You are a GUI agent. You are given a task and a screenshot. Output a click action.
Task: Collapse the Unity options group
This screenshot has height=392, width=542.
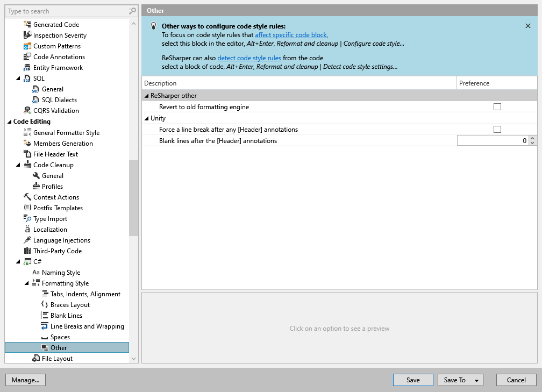point(147,118)
